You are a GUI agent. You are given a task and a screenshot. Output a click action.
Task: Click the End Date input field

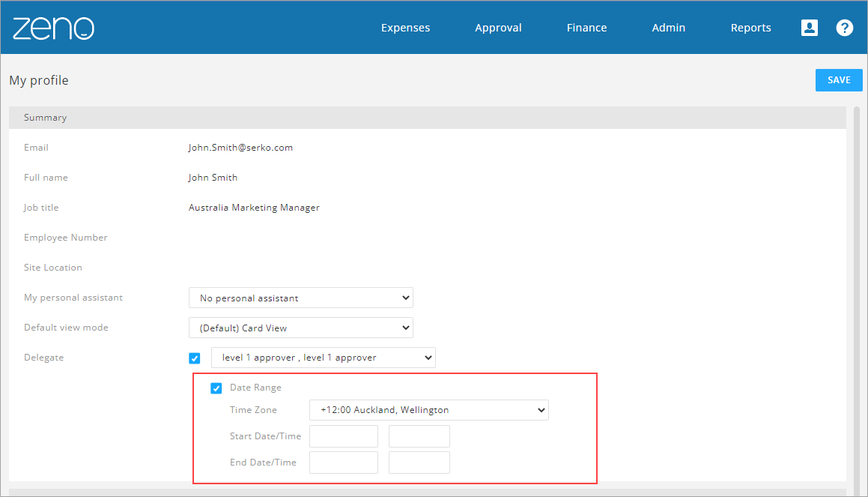pyautogui.click(x=344, y=462)
